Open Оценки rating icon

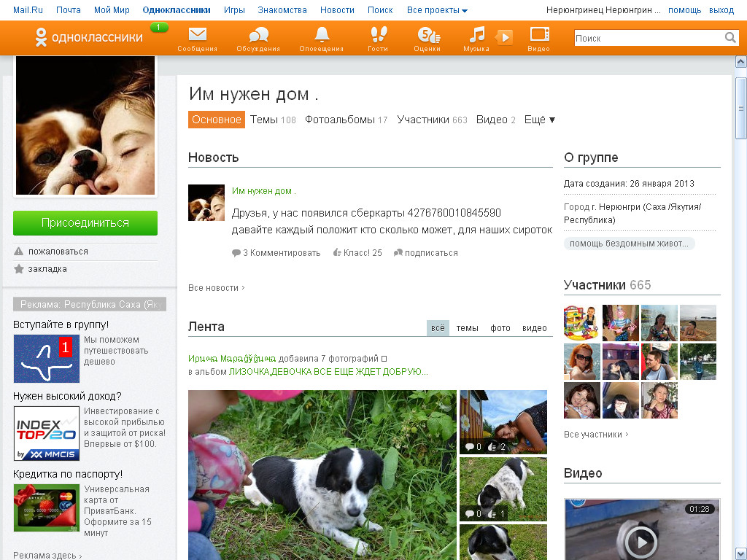427,35
